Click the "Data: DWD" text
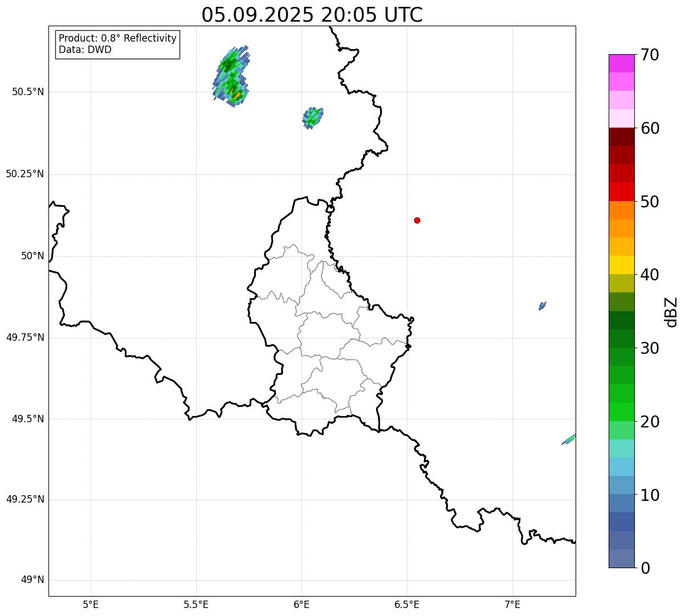The width and height of the screenshot is (685, 616). [x=85, y=50]
